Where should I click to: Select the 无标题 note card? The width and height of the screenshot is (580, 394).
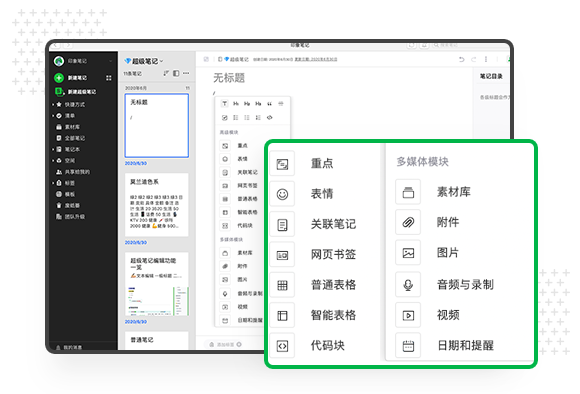coord(157,125)
